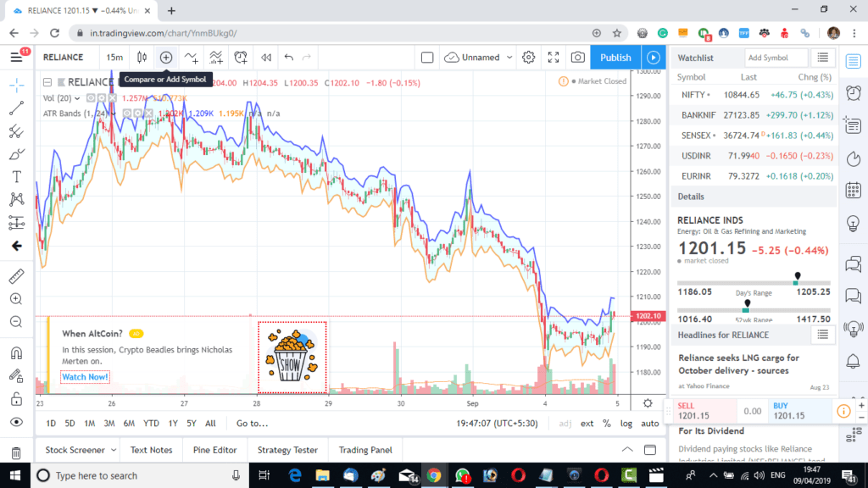Enter fullscreen mode on the chart
This screenshot has width=868, height=488.
click(x=554, y=58)
